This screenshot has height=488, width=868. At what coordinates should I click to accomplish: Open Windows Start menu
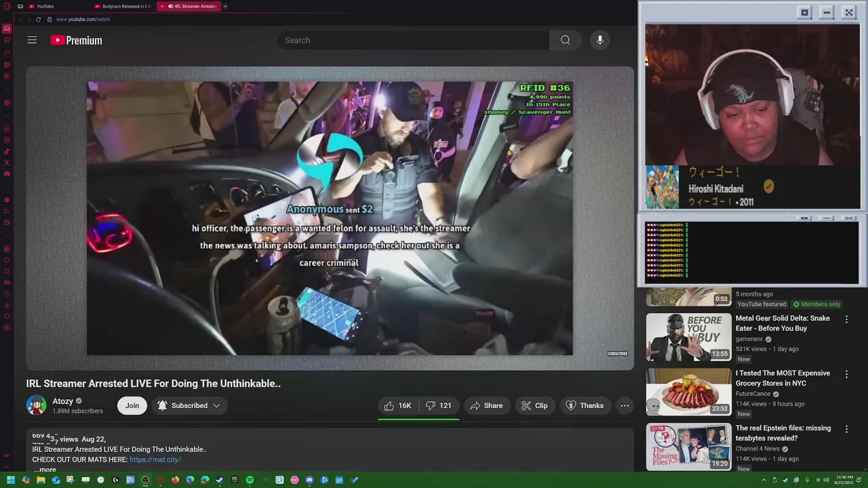click(x=11, y=480)
